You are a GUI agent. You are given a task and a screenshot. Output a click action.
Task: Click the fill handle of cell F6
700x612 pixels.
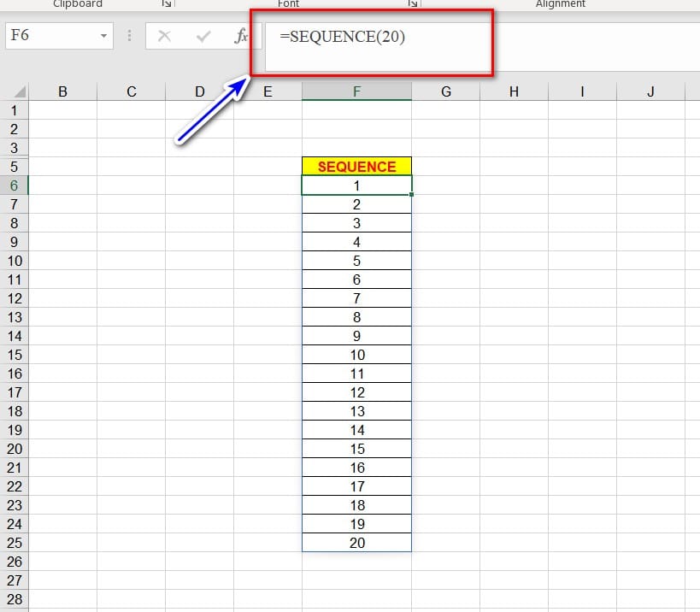pyautogui.click(x=412, y=195)
